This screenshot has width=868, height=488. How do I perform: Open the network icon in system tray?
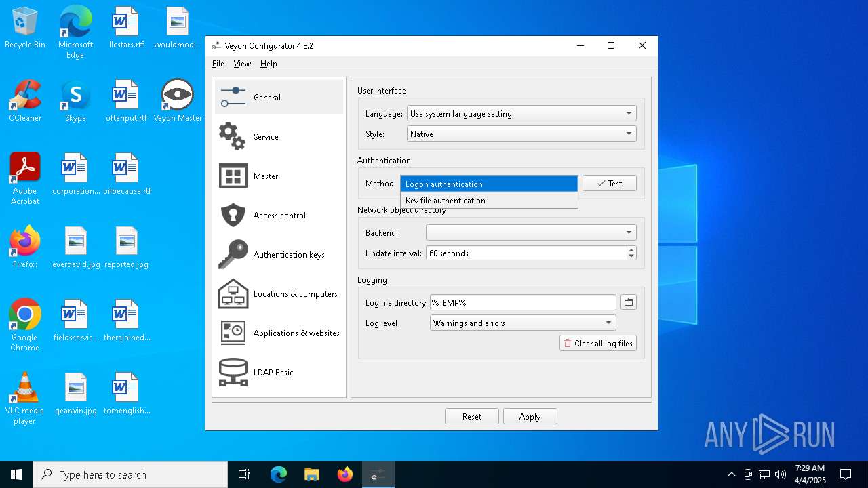coord(764,474)
